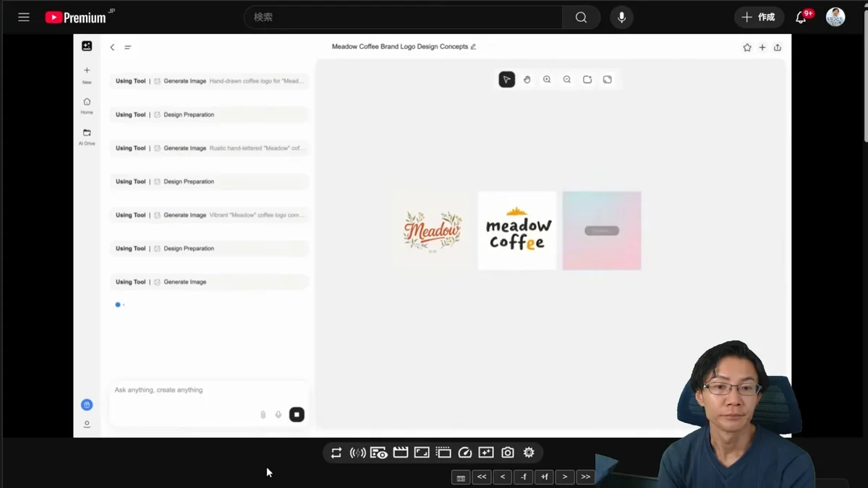The image size is (868, 488).
Task: Zoom out on the canvas
Action: point(567,80)
